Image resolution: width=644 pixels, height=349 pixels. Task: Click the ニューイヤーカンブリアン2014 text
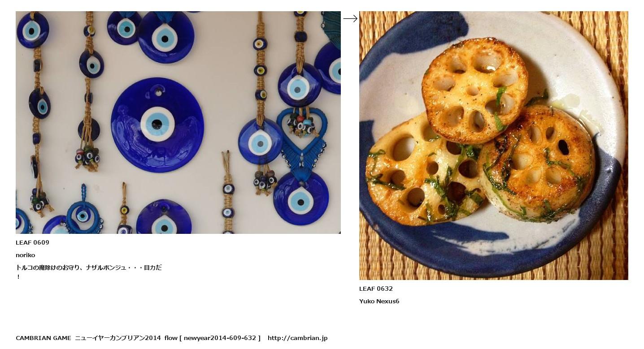118,338
